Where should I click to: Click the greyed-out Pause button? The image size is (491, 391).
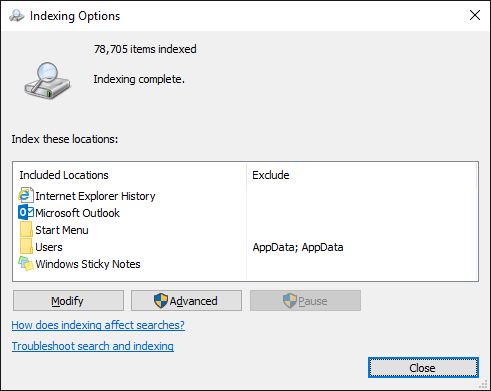(x=305, y=301)
